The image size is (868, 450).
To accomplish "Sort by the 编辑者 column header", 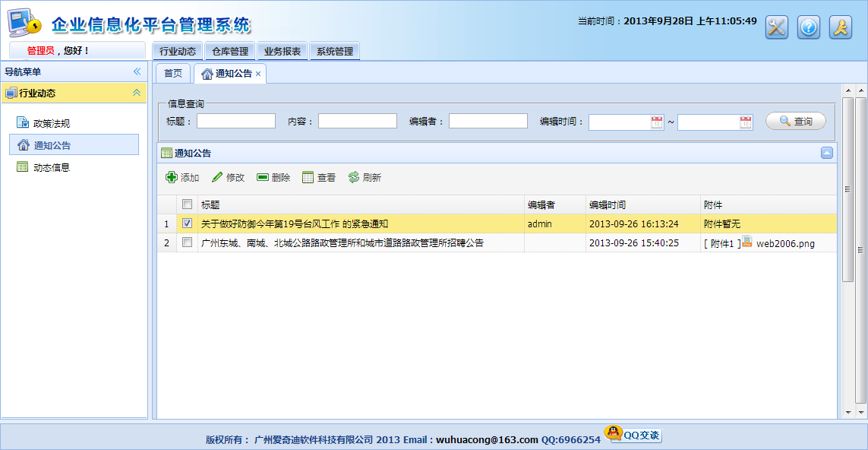I will (555, 204).
